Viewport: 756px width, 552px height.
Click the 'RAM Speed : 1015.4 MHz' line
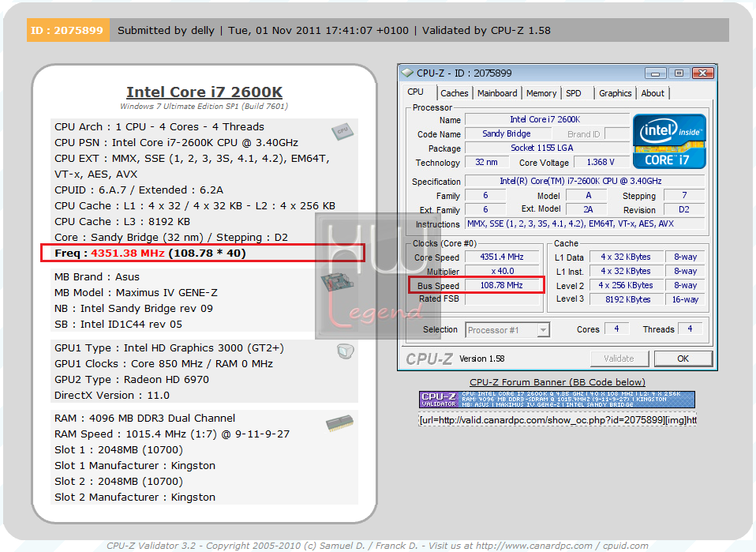click(x=172, y=434)
